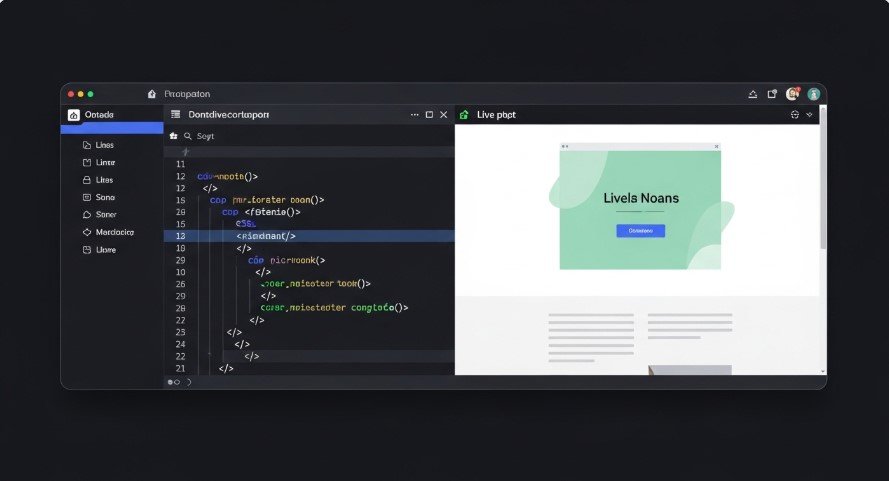Click the gift icon left of search

173,136
